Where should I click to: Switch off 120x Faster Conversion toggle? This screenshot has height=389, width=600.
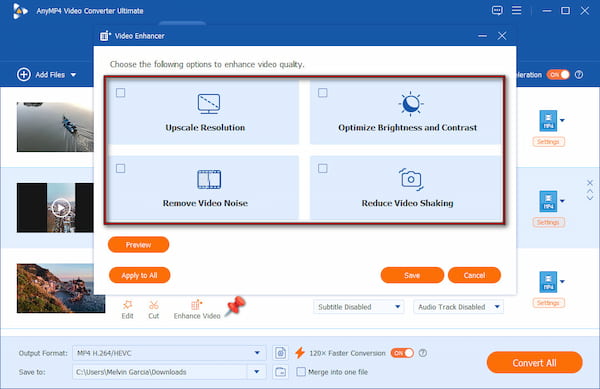pos(402,353)
